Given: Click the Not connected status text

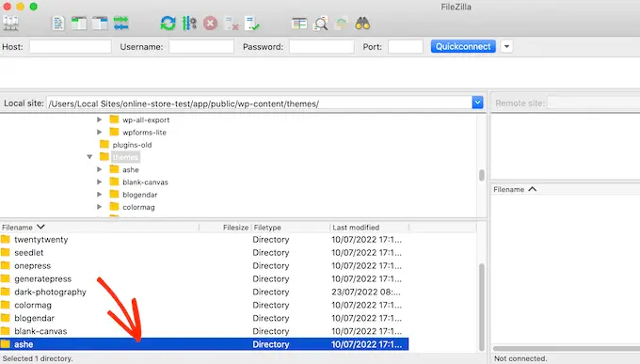Looking at the screenshot, I should pyautogui.click(x=520, y=358).
